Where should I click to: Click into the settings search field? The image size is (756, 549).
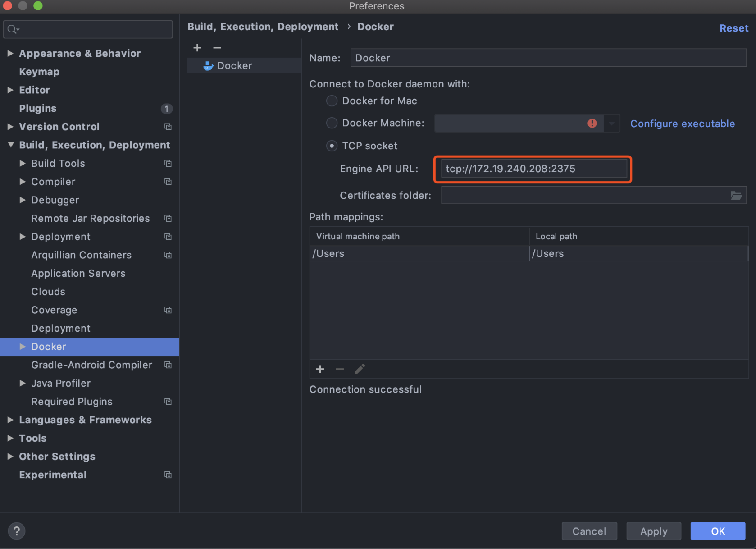(x=88, y=29)
